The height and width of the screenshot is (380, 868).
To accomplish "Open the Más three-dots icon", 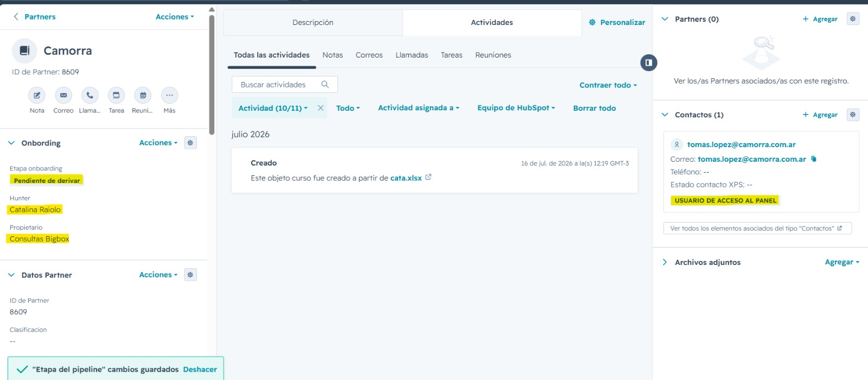I will pos(169,95).
